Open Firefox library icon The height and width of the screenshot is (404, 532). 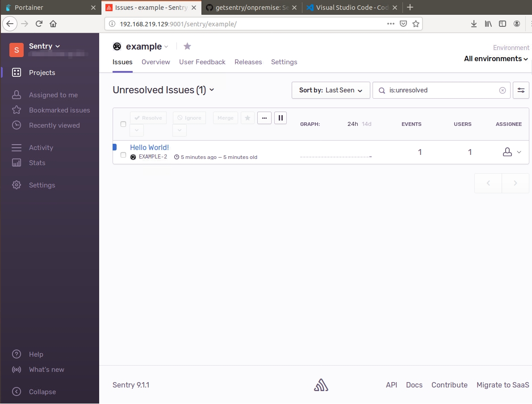point(488,24)
